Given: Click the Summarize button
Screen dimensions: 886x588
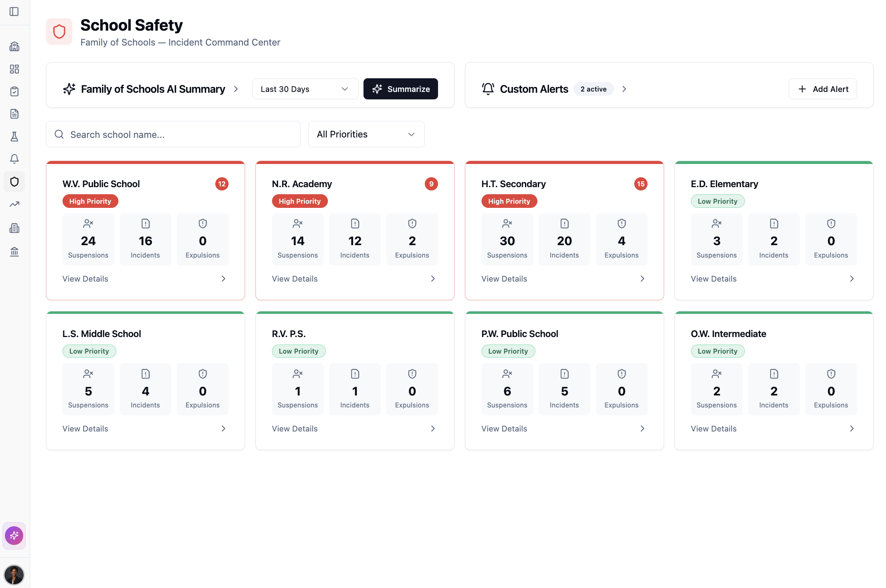Looking at the screenshot, I should tap(400, 89).
